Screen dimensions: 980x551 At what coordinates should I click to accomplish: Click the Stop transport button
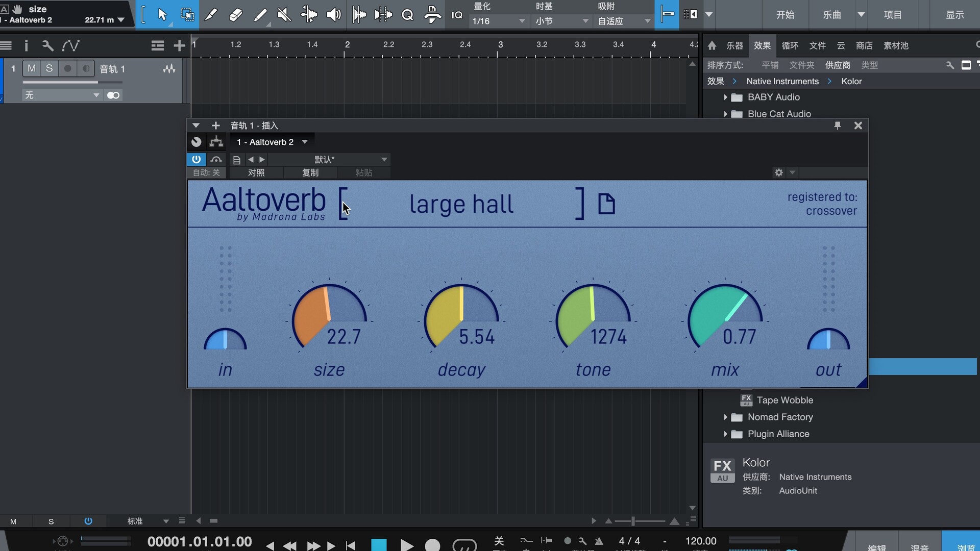coord(379,545)
